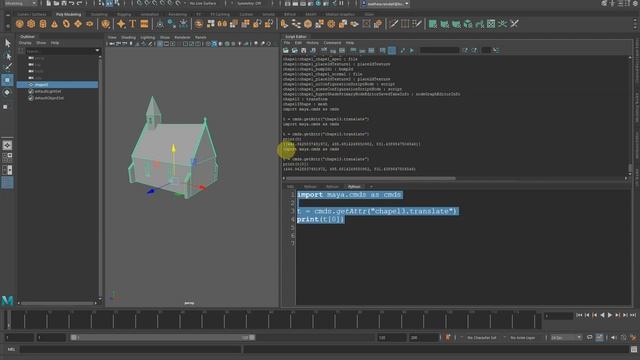Click the Save Scene icon in status line

(64, 3)
